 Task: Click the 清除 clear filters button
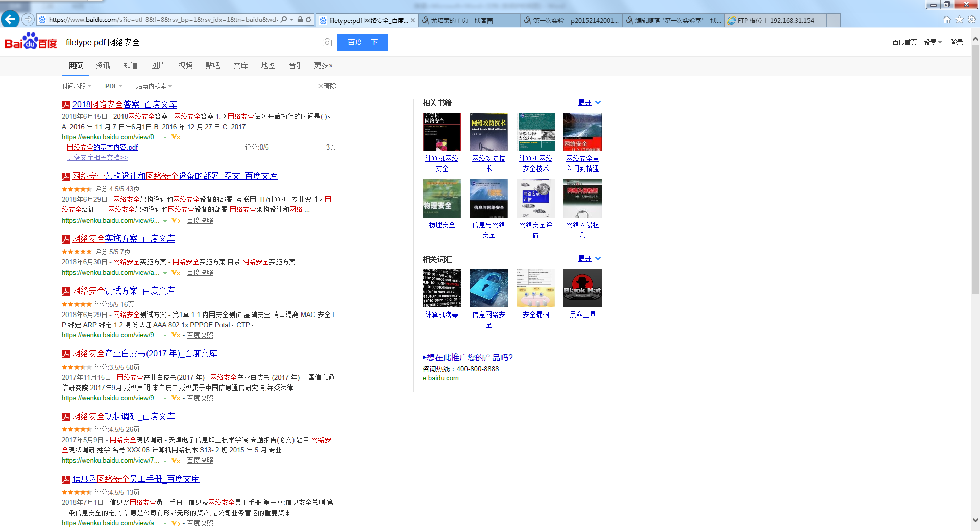[x=327, y=86]
